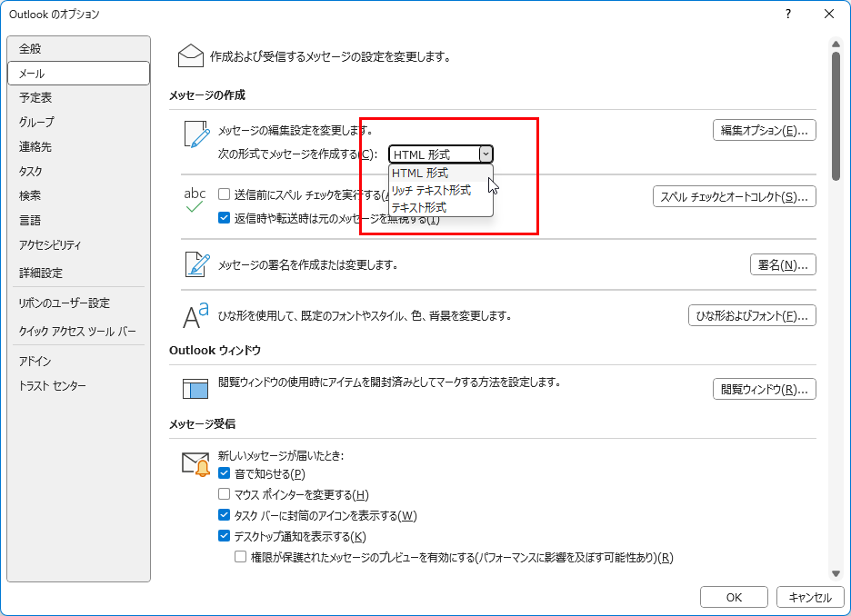Open 閲覧ウィンドウ(R)... settings
The width and height of the screenshot is (851, 616).
(764, 389)
